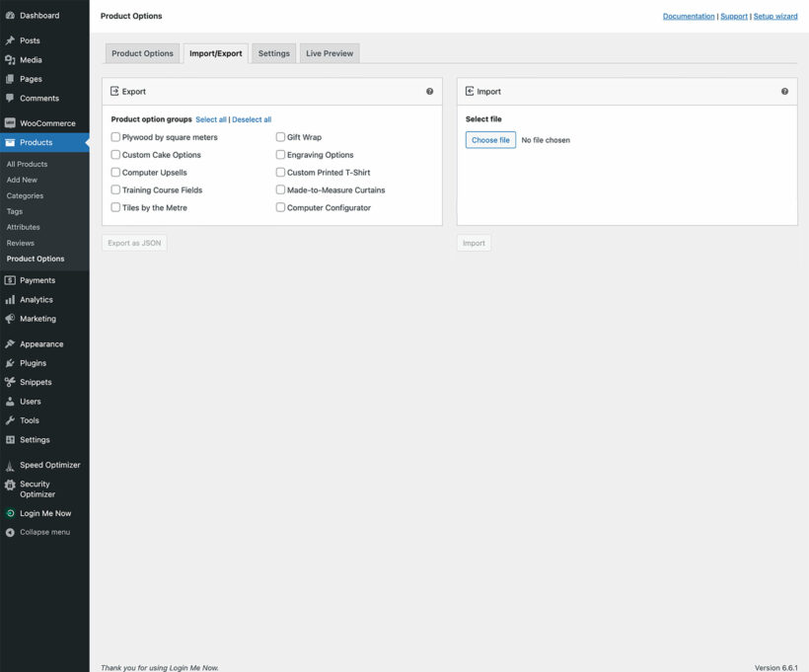This screenshot has width=809, height=672.
Task: Click the Export as JSON button
Action: coord(133,242)
